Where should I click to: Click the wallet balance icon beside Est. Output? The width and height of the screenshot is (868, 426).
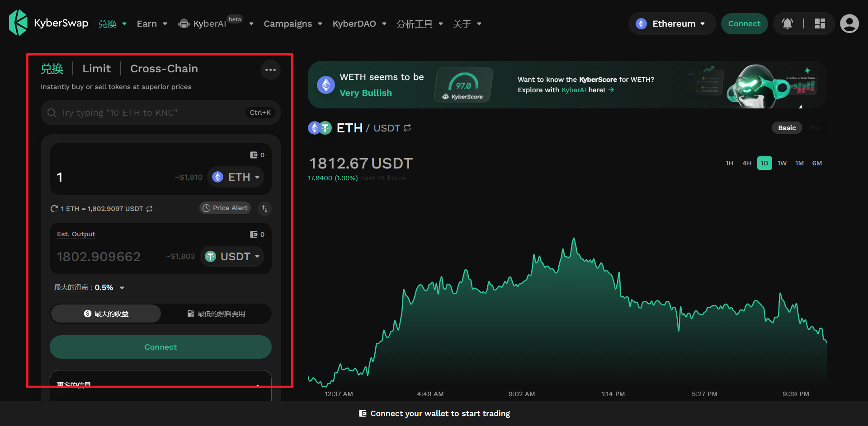[x=254, y=234]
